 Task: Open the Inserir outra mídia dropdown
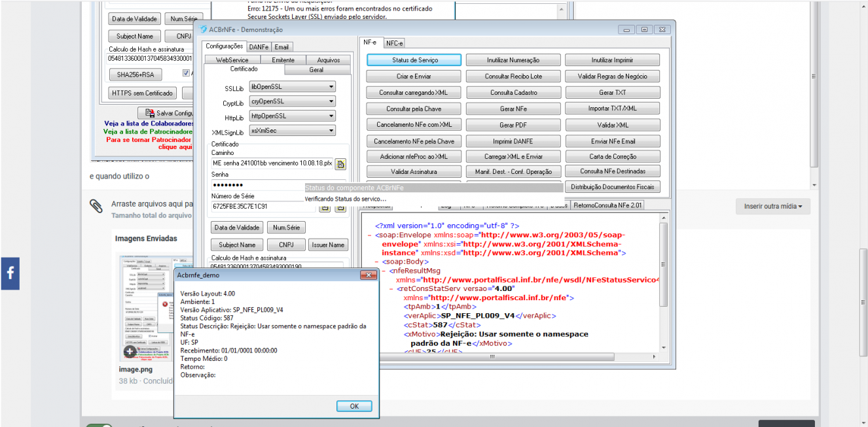pos(772,206)
